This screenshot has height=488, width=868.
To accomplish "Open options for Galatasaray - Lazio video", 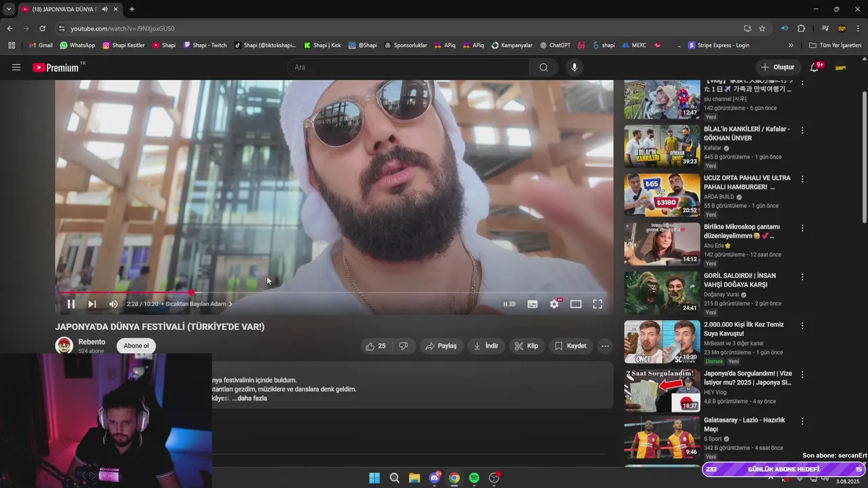I will pyautogui.click(x=802, y=421).
